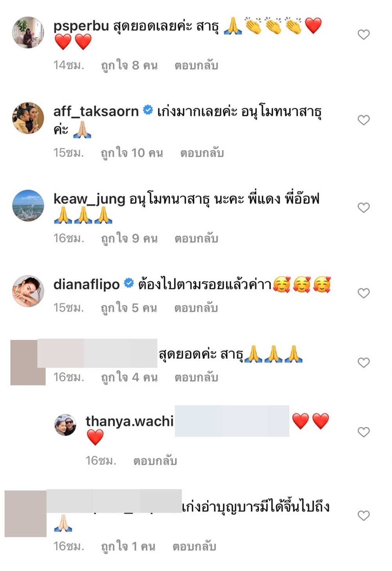392x571 pixels.
Task: Reply to dianaflipo's comment
Action: 196,308
